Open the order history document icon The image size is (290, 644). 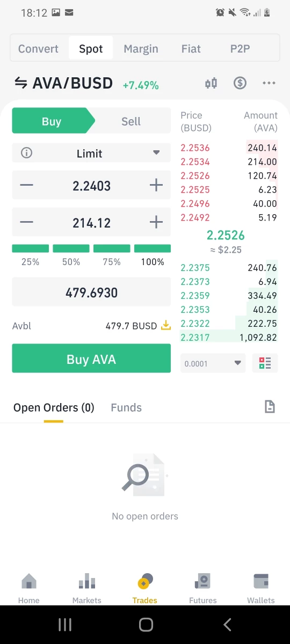pyautogui.click(x=270, y=407)
